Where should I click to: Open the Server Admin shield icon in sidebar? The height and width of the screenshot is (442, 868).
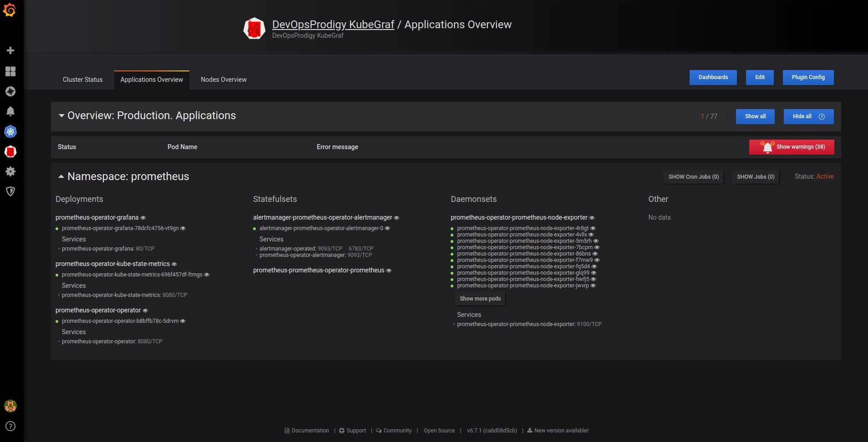pos(10,191)
